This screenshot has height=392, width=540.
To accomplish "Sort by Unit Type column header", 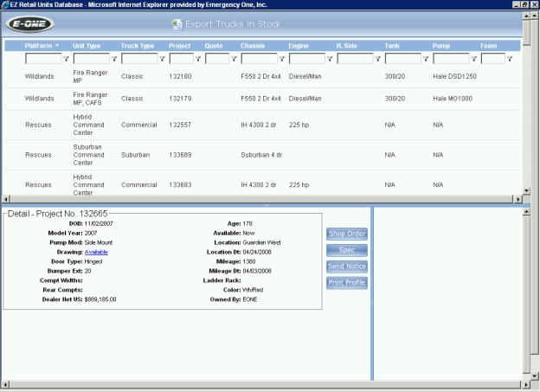I will [87, 46].
